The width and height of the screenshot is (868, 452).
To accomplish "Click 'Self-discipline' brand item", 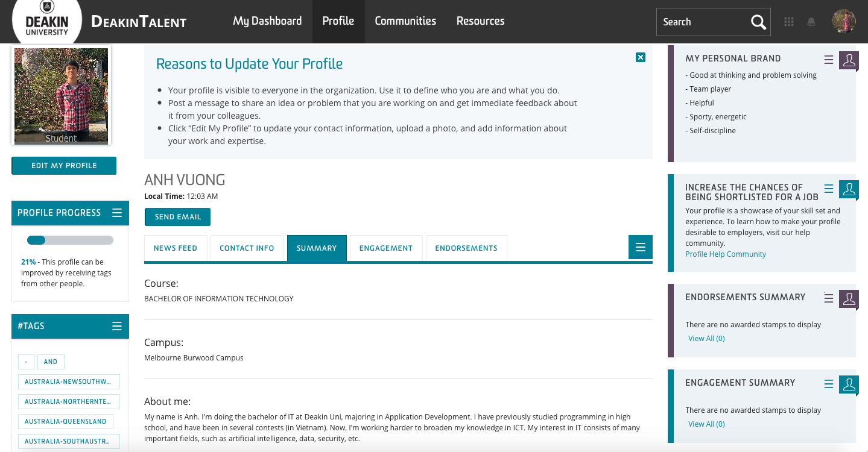I will pyautogui.click(x=711, y=131).
